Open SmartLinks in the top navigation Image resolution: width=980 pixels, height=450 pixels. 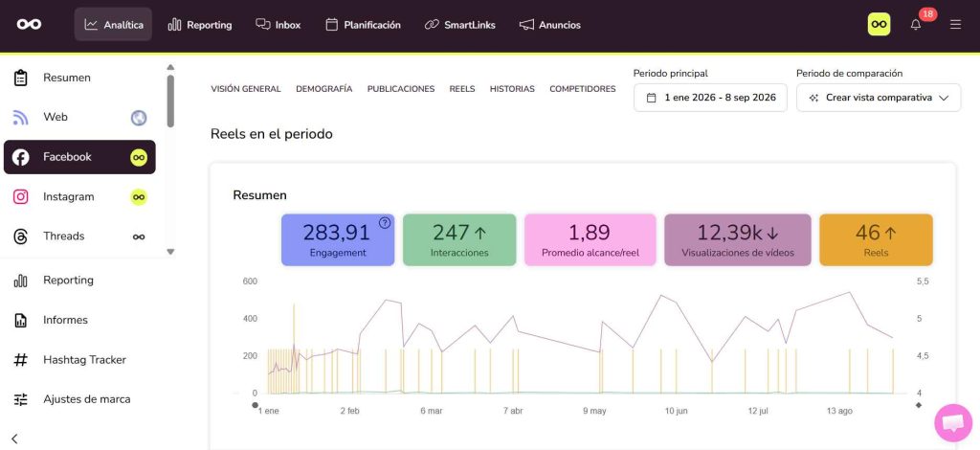pyautogui.click(x=460, y=25)
